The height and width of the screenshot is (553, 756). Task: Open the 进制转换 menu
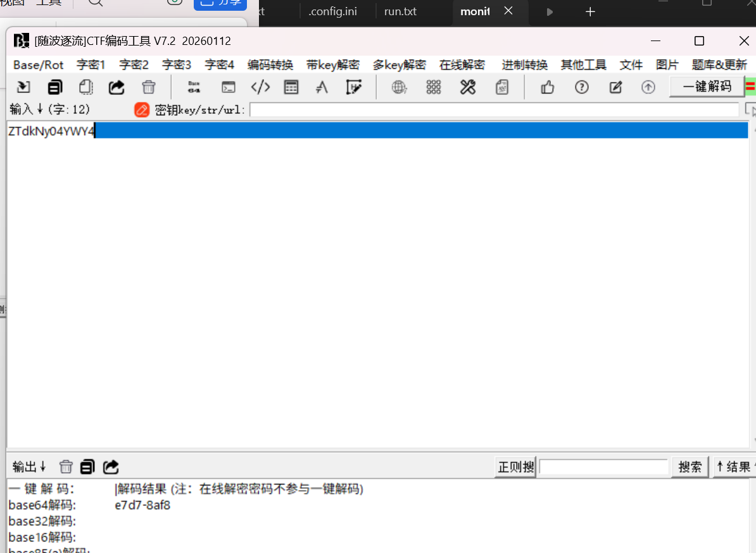pyautogui.click(x=524, y=65)
